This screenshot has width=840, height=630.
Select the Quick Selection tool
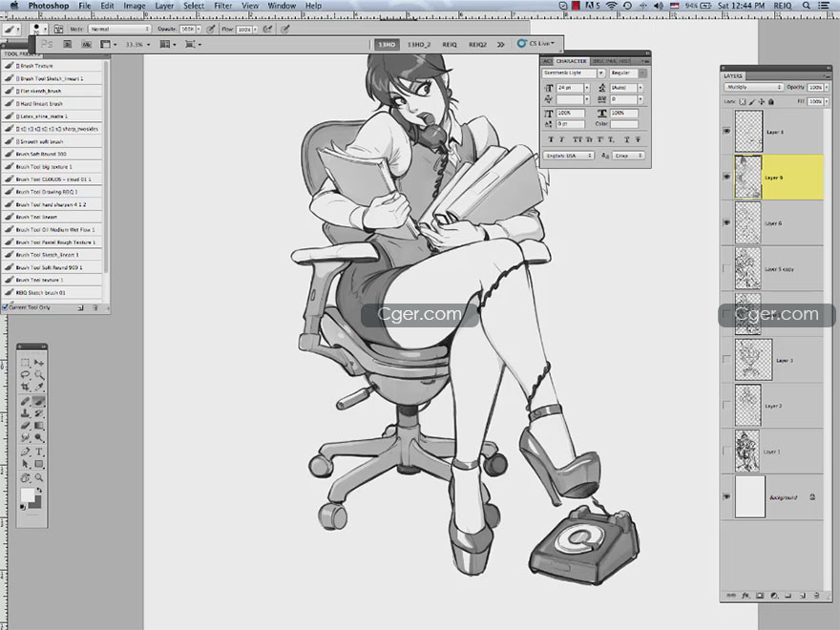click(38, 375)
